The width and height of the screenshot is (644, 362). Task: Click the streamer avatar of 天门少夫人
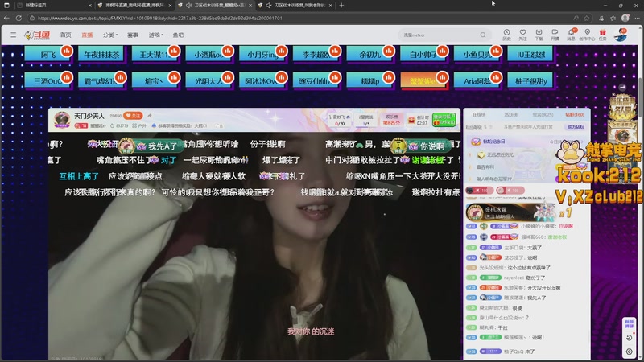pos(62,119)
